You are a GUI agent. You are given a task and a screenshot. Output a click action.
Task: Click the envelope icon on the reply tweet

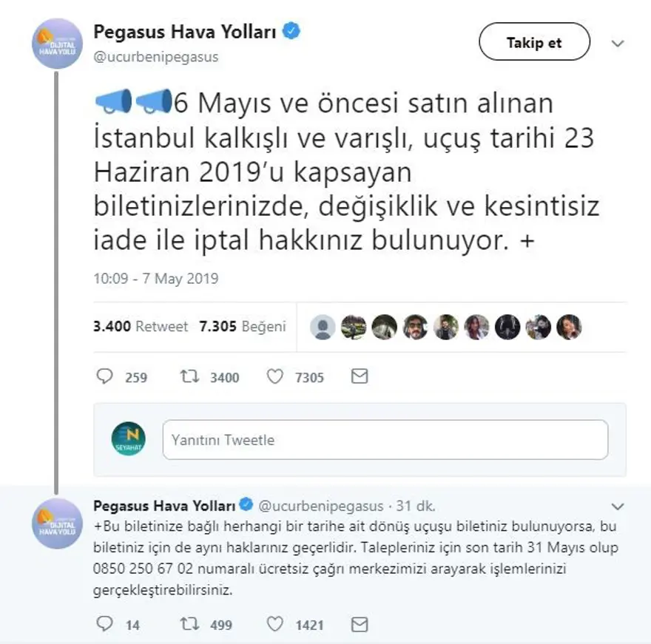click(x=360, y=625)
